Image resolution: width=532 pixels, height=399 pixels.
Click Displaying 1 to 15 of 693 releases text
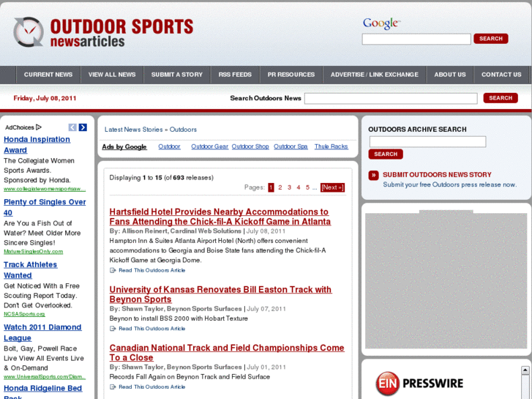click(x=162, y=178)
